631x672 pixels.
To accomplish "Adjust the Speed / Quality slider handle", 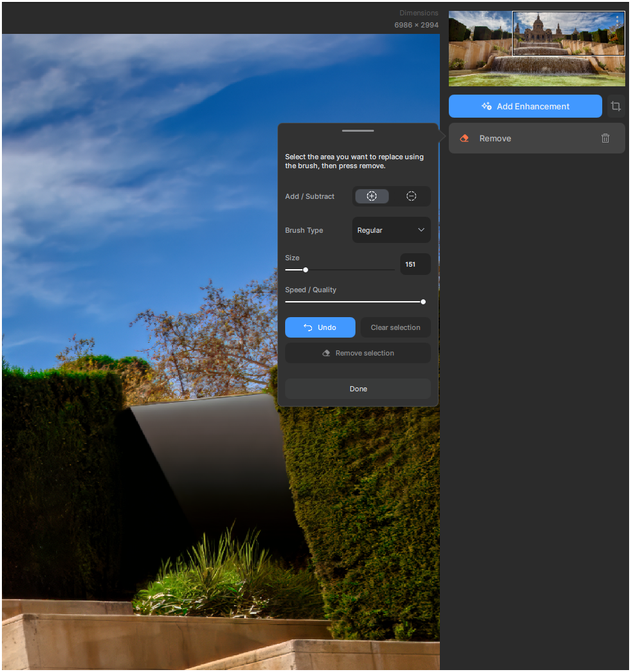I will pos(423,302).
